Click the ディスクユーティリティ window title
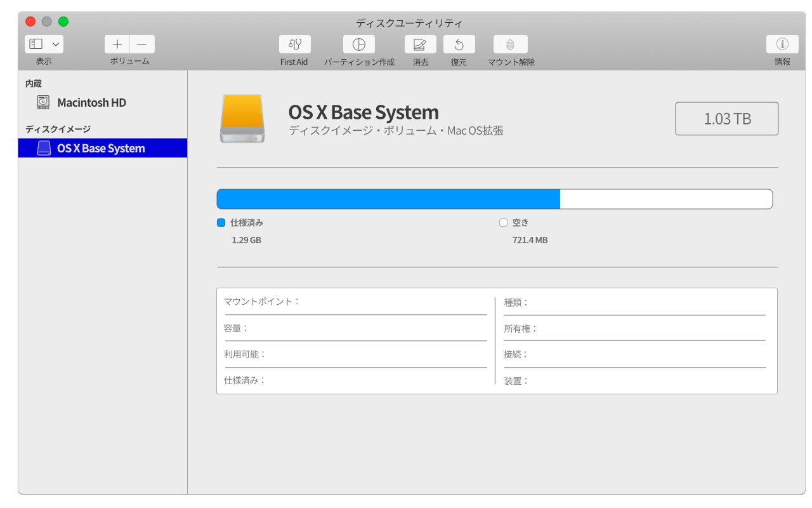 [409, 23]
